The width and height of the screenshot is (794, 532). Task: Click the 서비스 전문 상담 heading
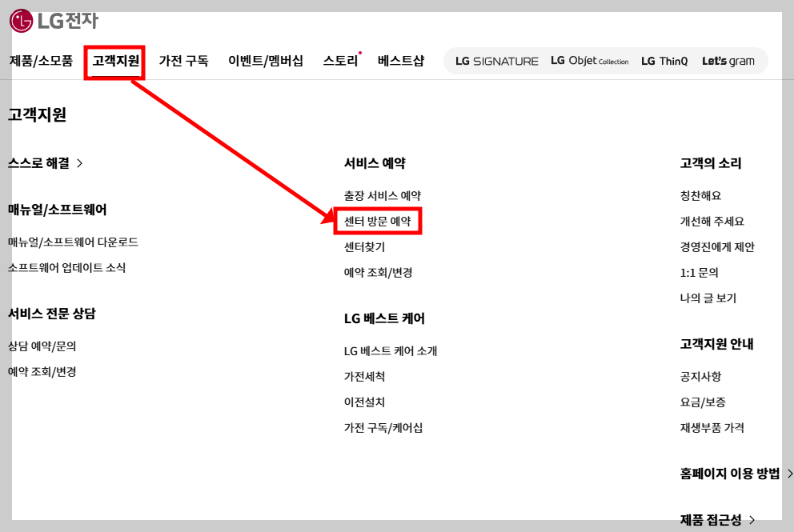(x=52, y=314)
